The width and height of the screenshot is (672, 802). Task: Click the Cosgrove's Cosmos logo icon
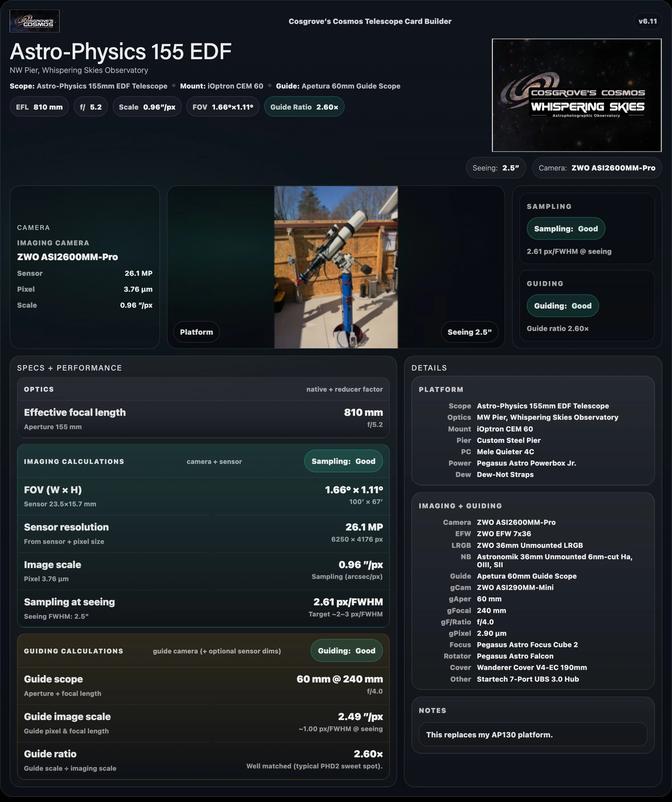click(x=34, y=21)
